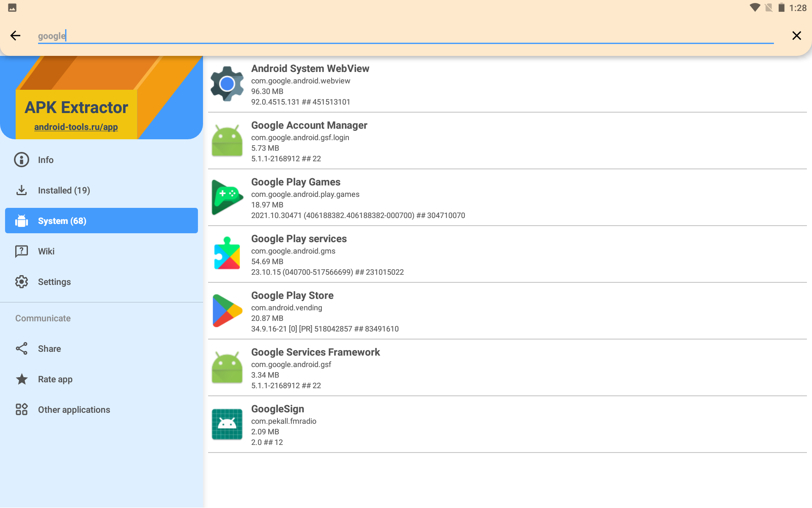Click package name com.google.android.webview
The height and width of the screenshot is (508, 812).
pyautogui.click(x=301, y=81)
